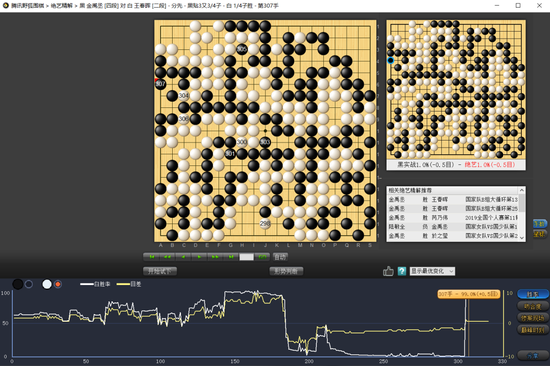Open the 2019全国个人赛 recommended game row
This screenshot has width=550, height=366.
click(453, 218)
